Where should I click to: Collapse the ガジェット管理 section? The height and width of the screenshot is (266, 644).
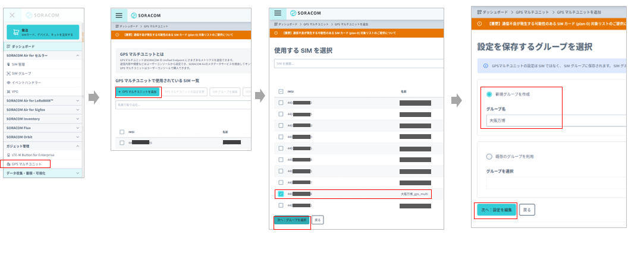[x=78, y=146]
